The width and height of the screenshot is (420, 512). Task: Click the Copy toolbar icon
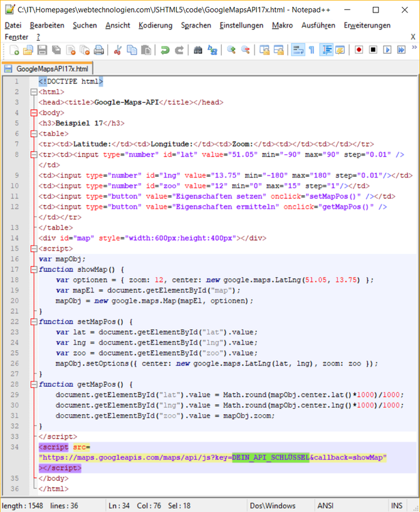[x=132, y=50]
